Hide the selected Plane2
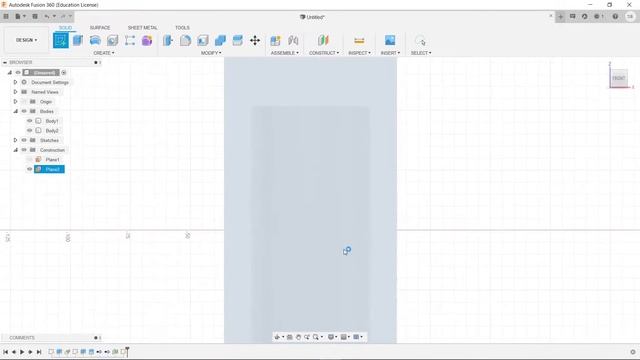The height and width of the screenshot is (360, 640). [x=29, y=169]
